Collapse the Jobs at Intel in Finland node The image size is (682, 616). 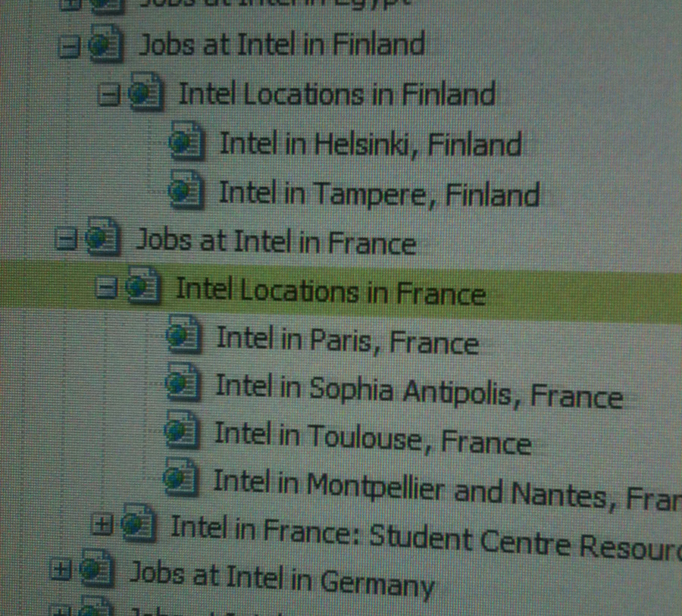69,46
